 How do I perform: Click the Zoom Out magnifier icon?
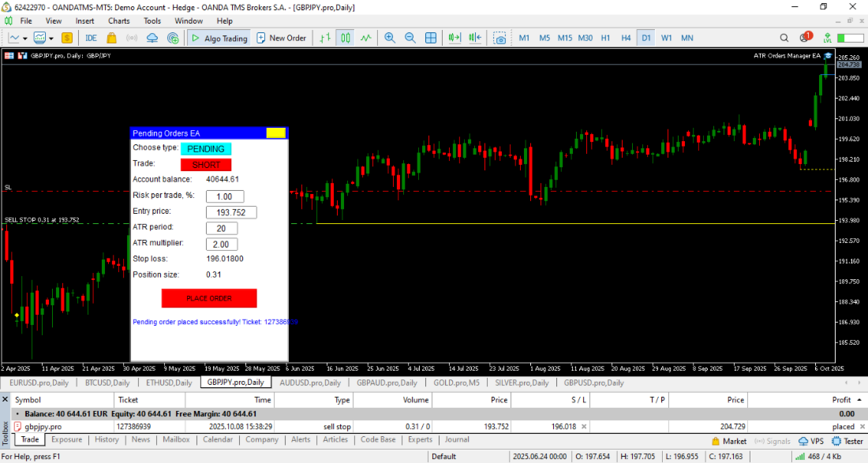pyautogui.click(x=410, y=38)
